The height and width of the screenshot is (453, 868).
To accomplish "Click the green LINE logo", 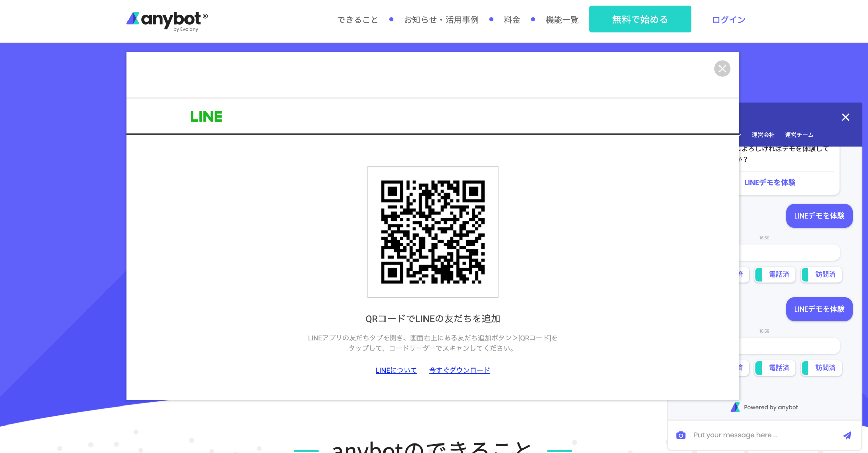I will click(x=206, y=117).
